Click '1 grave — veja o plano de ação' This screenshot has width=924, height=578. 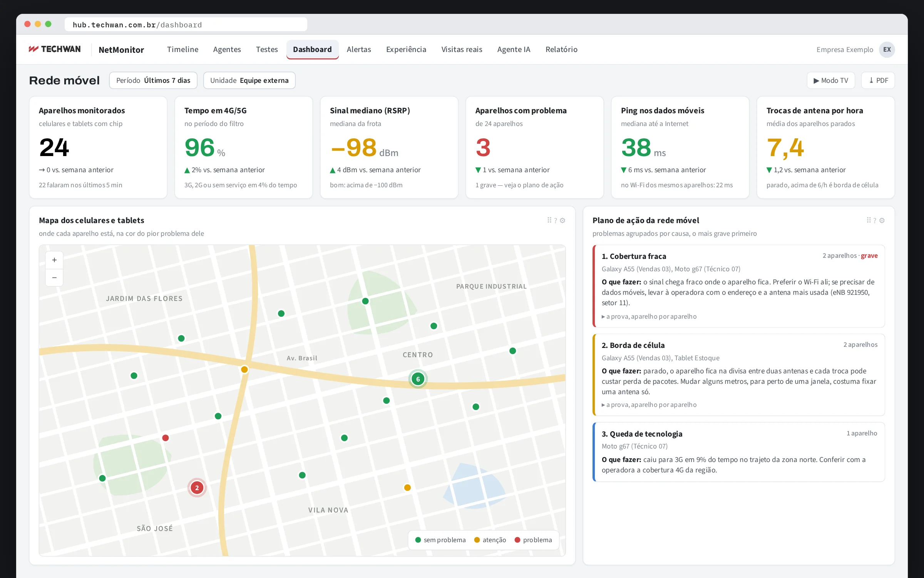coord(519,185)
